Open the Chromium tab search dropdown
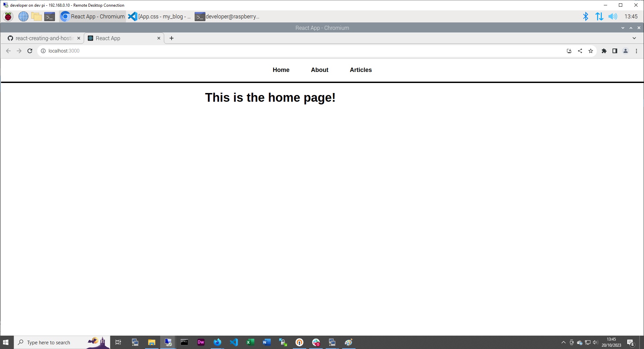 (x=634, y=38)
